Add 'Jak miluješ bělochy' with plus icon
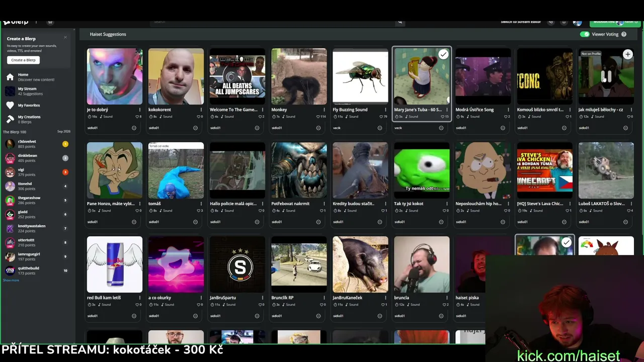This screenshot has width=644, height=362. coord(627,54)
